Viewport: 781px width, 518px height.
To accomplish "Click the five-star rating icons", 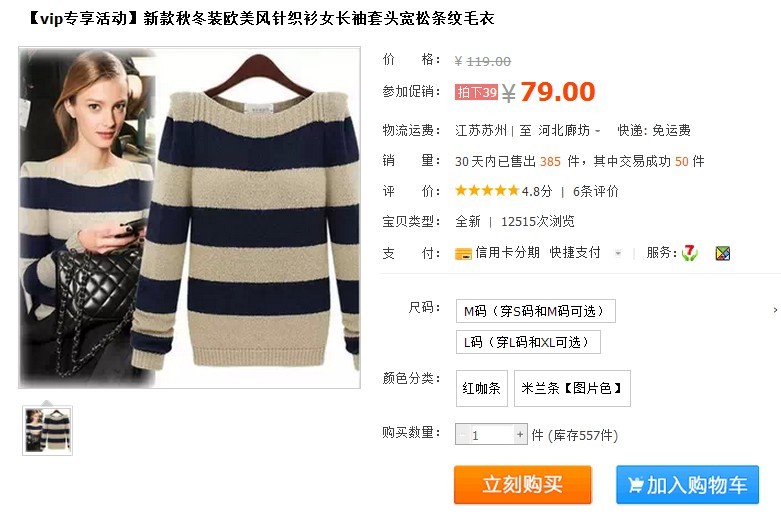I will (487, 190).
